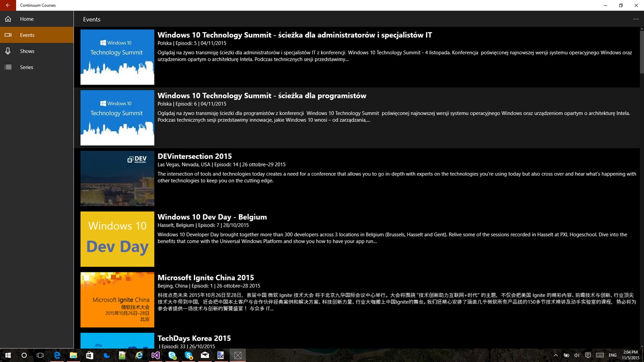Click 'Polska | Episodi: 5 | 04/11/2015' text
This screenshot has width=644, height=362.
192,43
